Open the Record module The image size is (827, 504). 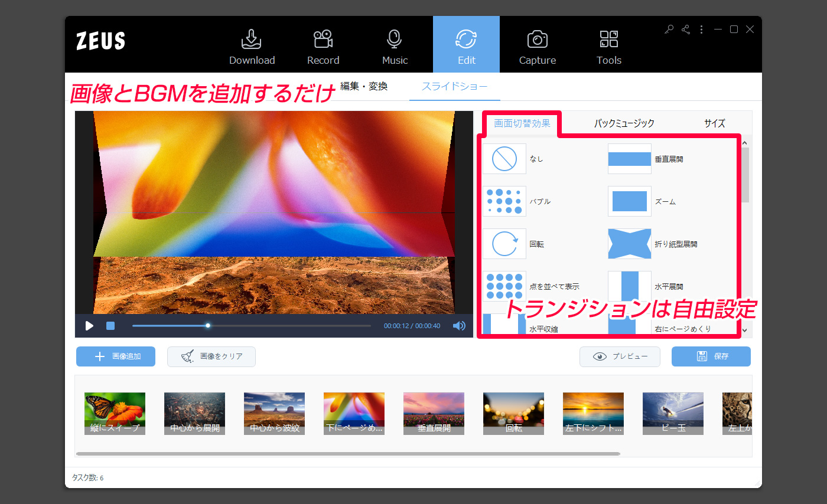tap(323, 47)
